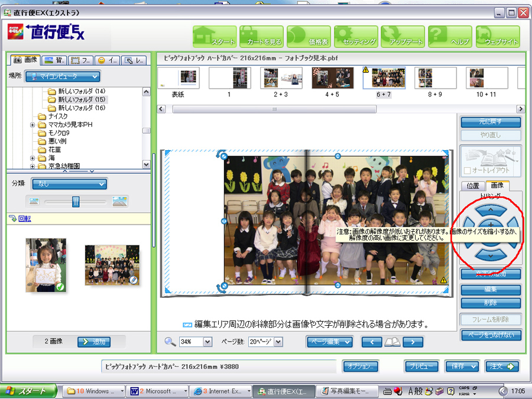Open the 場所 マイコンピュータ dropdown

[62, 76]
